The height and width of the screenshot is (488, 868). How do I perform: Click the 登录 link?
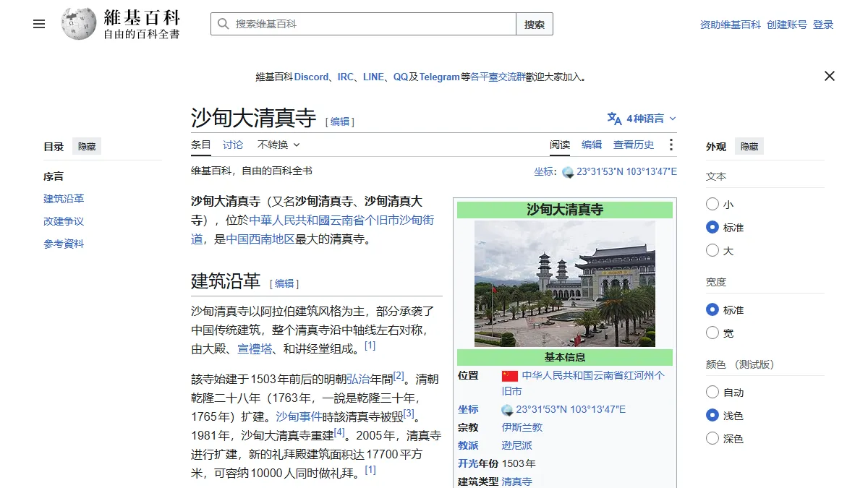(823, 25)
